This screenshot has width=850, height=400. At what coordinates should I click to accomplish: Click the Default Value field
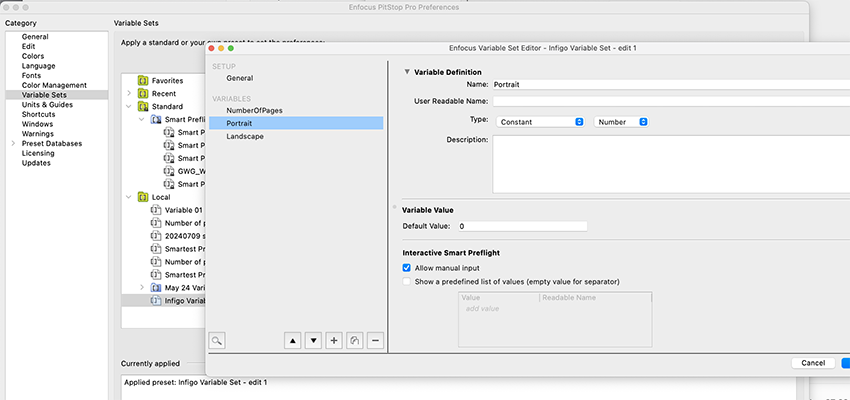[522, 227]
